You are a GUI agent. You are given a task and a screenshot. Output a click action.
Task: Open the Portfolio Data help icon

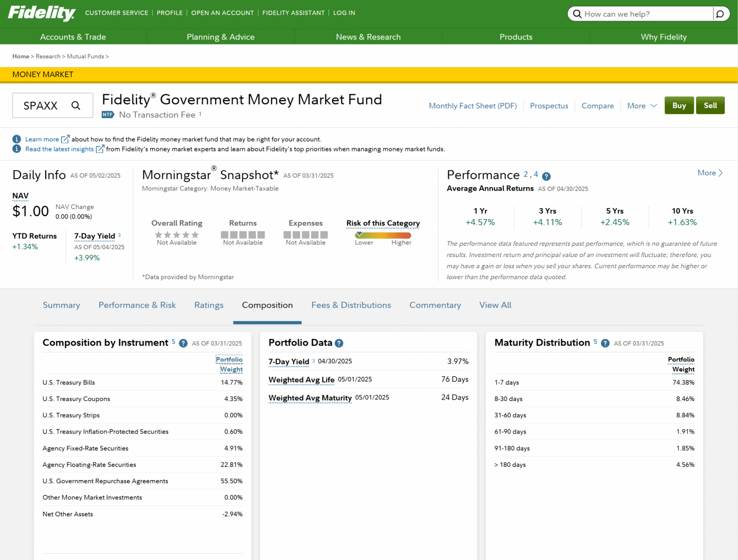tap(339, 343)
